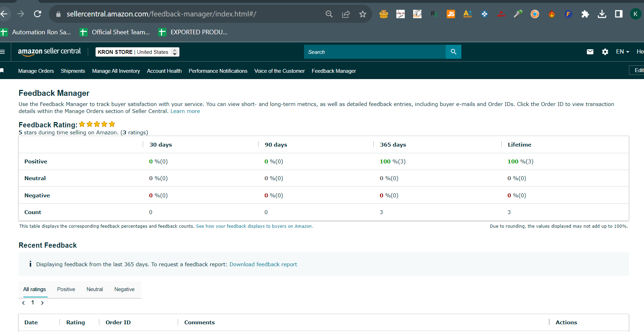Image resolution: width=644 pixels, height=332 pixels.
Task: Navigate to Account Health
Action: (164, 71)
